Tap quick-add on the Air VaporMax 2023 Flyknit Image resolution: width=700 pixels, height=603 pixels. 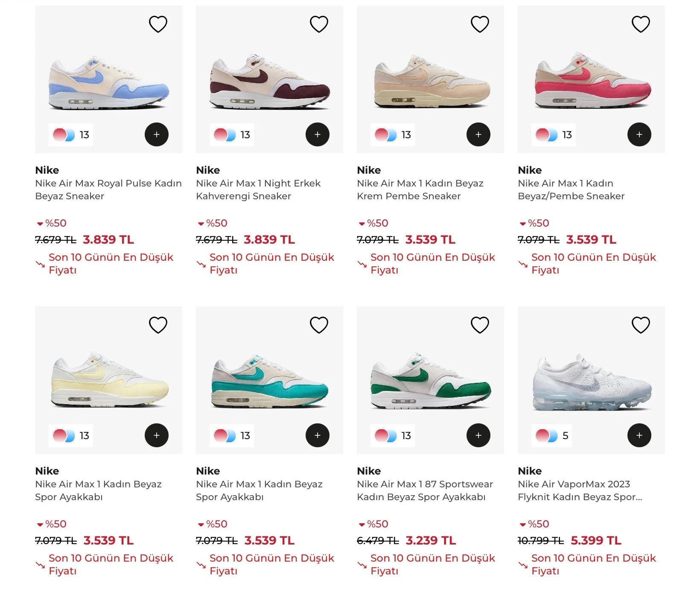coord(639,435)
